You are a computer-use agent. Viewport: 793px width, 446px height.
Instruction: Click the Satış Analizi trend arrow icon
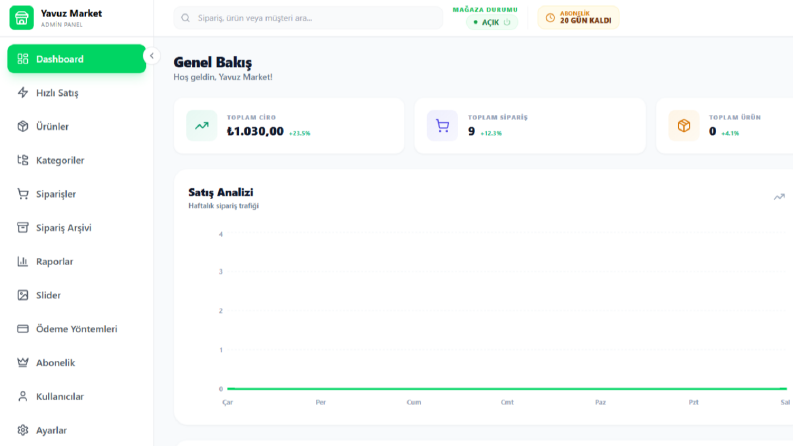click(x=779, y=197)
